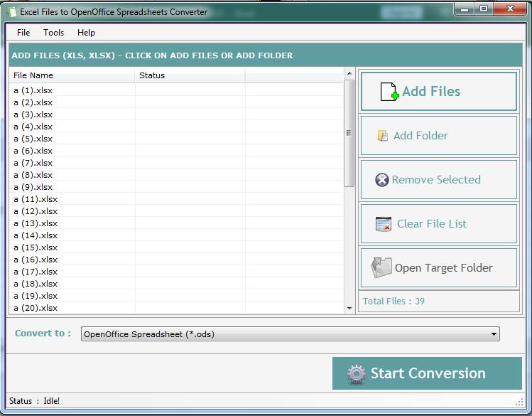Select file a (1).xlsx in list

point(33,90)
